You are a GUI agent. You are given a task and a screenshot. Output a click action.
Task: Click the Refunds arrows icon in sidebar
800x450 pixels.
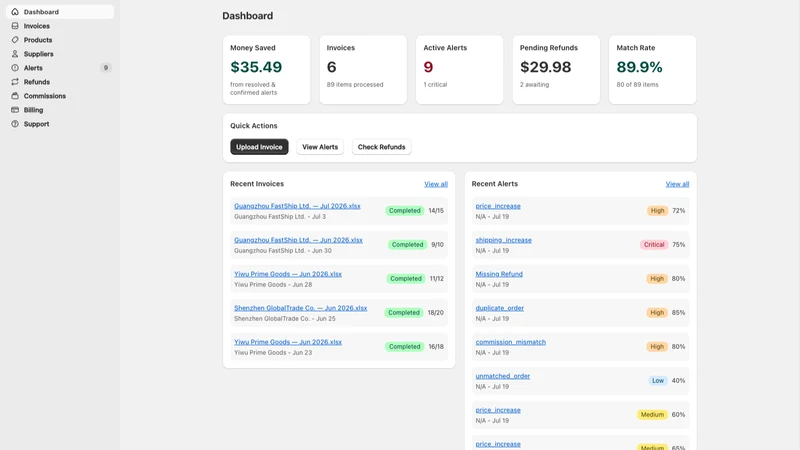[15, 82]
